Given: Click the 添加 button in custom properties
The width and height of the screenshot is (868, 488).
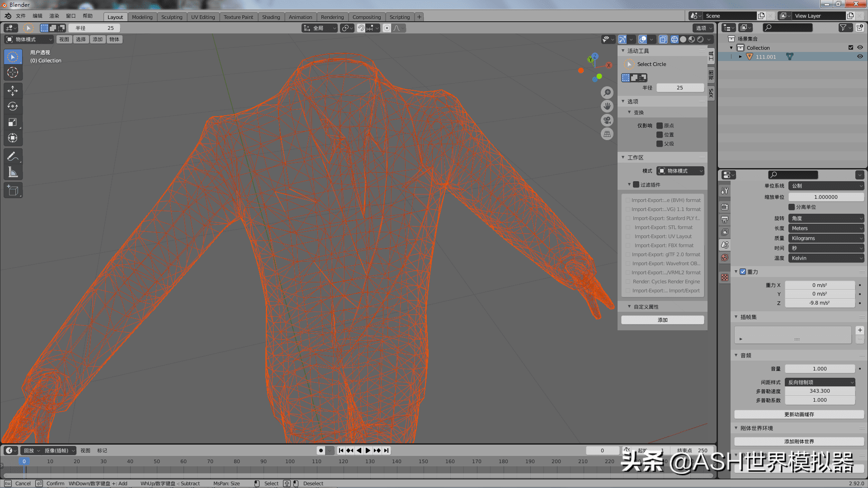Looking at the screenshot, I should (x=662, y=320).
